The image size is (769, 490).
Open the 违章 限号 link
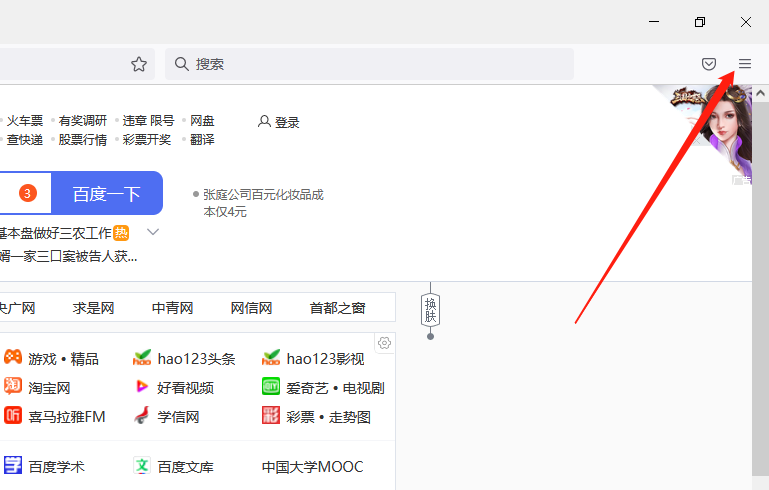pyautogui.click(x=149, y=121)
